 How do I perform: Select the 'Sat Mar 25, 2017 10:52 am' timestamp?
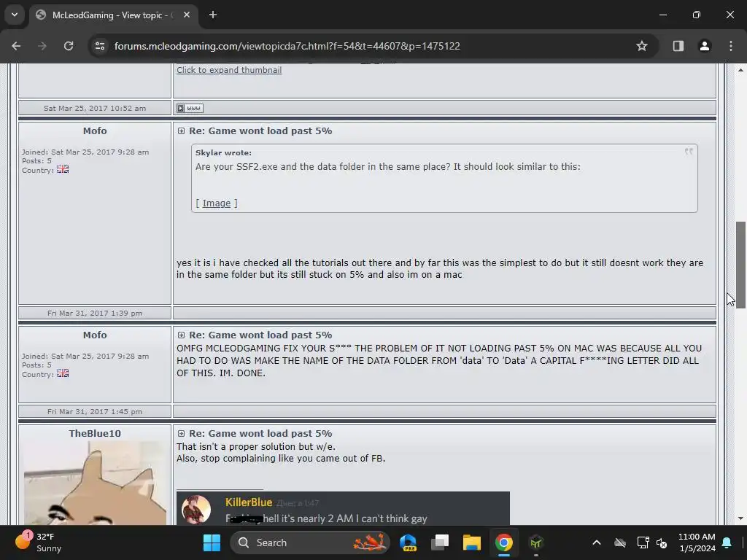click(x=95, y=109)
